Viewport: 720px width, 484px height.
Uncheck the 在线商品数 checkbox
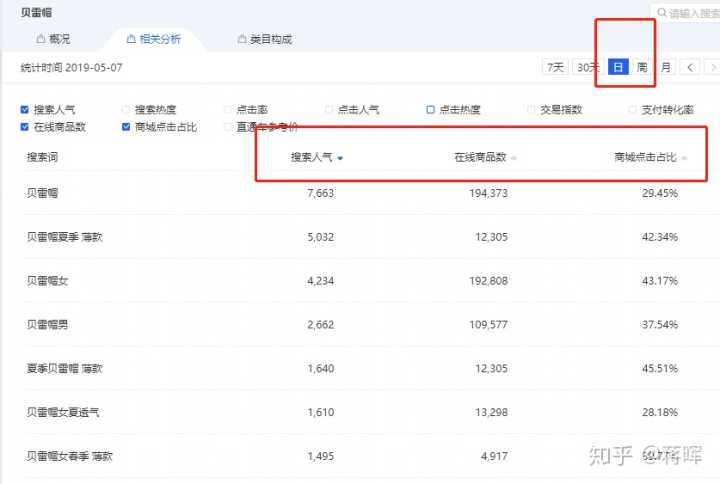(25, 127)
